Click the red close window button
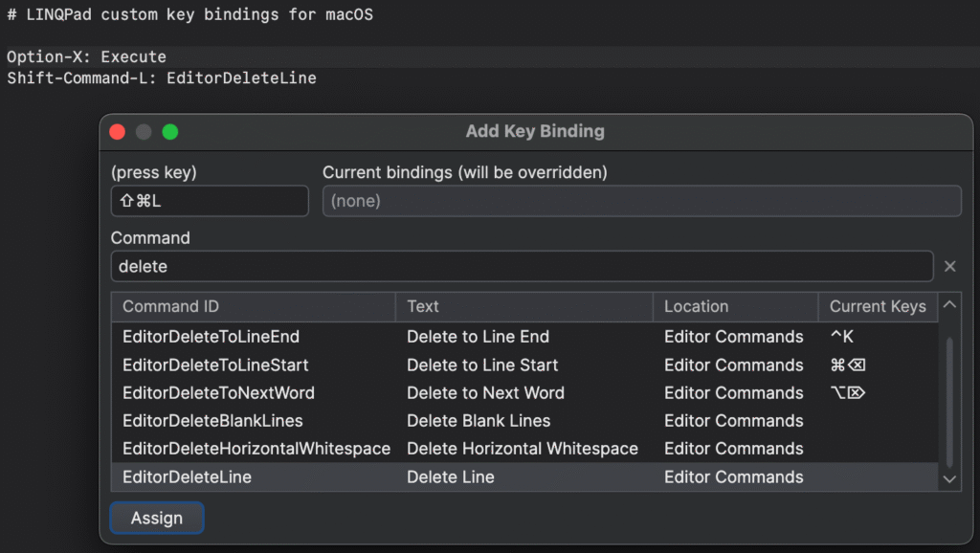Viewport: 980px width, 553px height. pyautogui.click(x=118, y=132)
